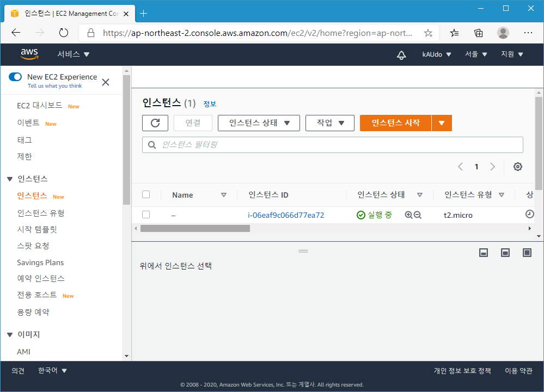Click the clock icon in instance row
Screen dimensions: 544x392
pos(529,214)
